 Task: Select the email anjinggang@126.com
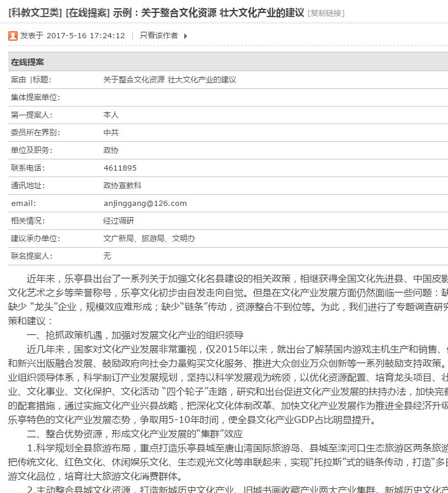145,204
